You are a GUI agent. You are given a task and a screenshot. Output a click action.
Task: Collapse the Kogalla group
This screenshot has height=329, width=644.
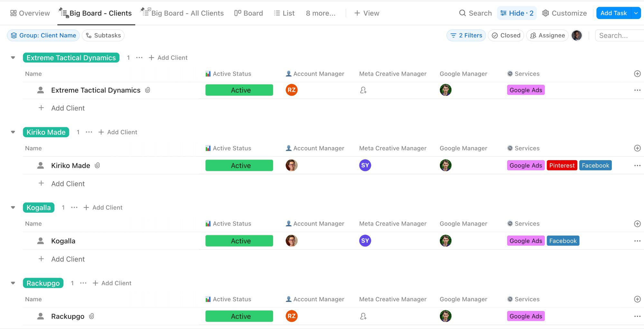(x=13, y=208)
